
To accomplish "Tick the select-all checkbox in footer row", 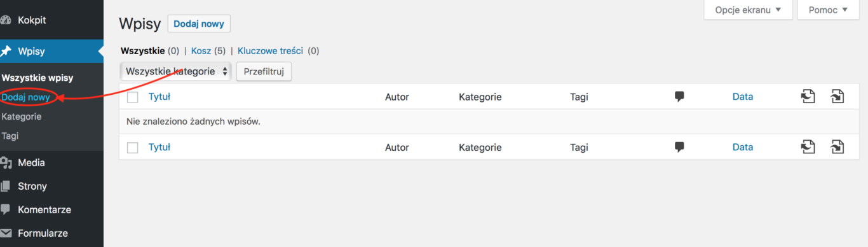I will pos(133,148).
